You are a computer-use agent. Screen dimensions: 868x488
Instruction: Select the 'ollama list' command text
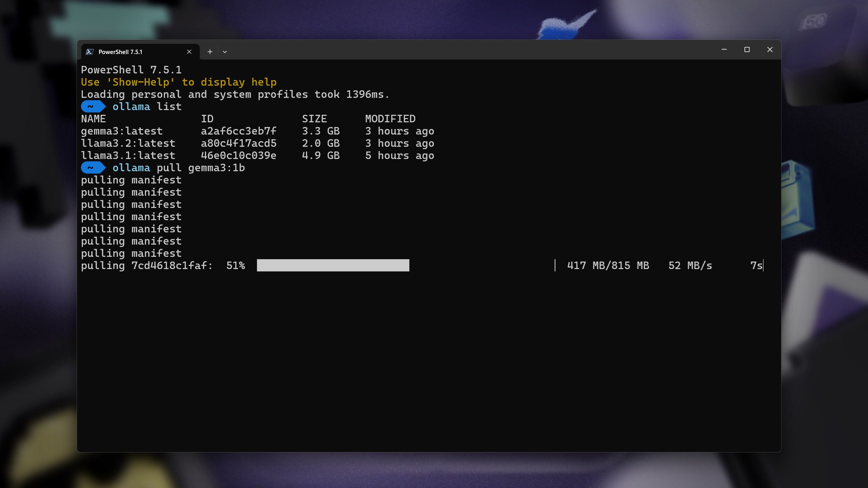pyautogui.click(x=146, y=107)
